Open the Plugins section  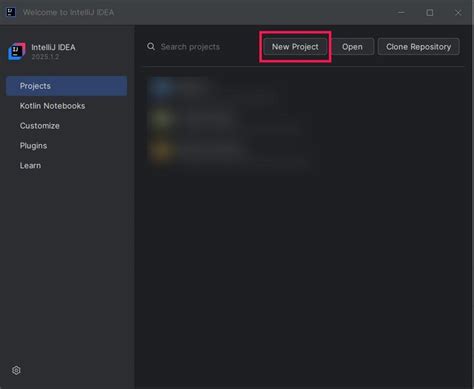[66, 146]
